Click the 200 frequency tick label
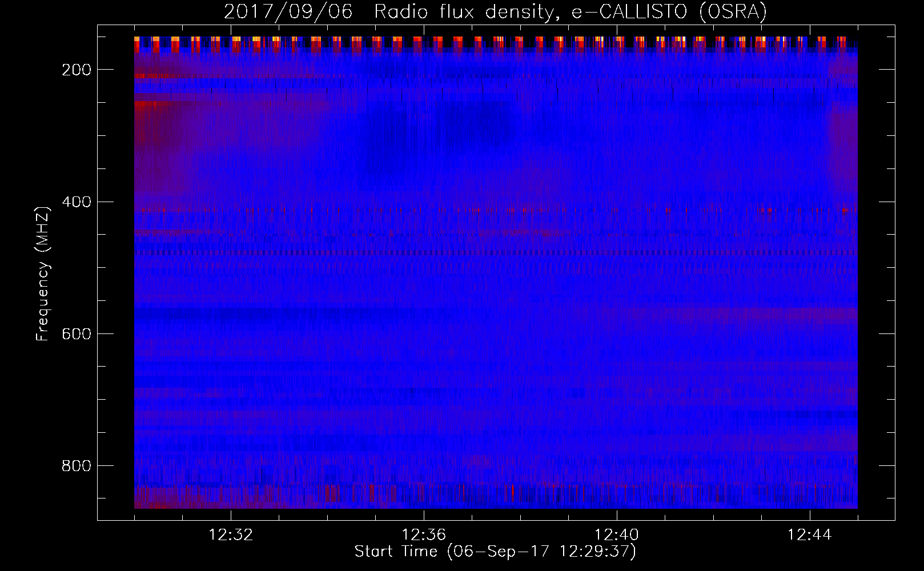The width and height of the screenshot is (924, 571). [77, 70]
